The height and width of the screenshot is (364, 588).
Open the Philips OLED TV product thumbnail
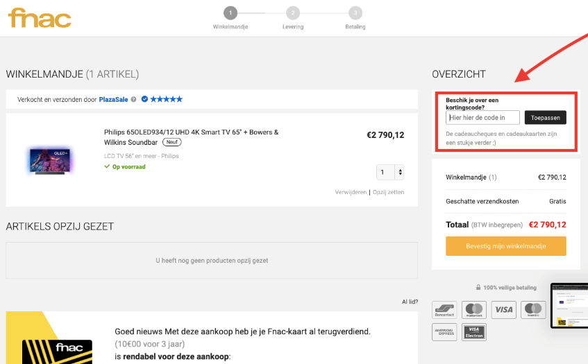coord(51,161)
